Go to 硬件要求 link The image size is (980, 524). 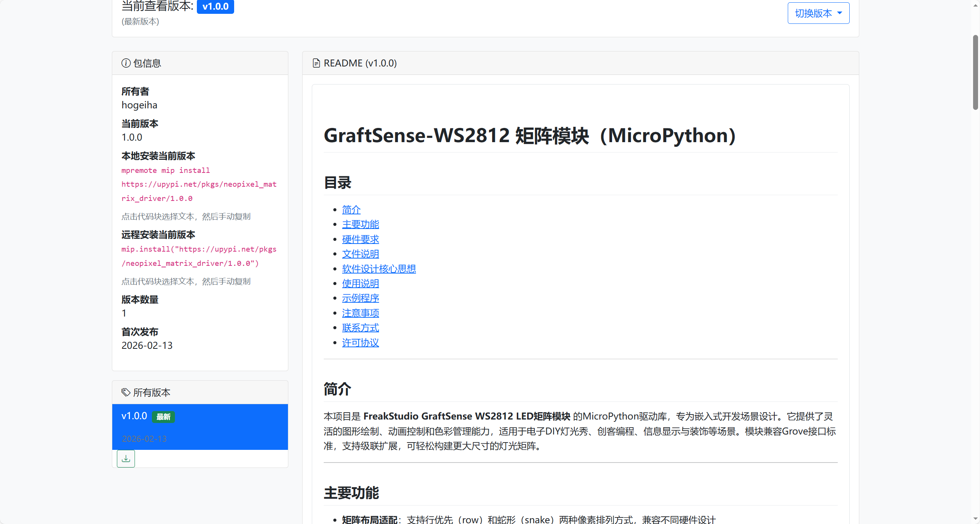point(360,239)
